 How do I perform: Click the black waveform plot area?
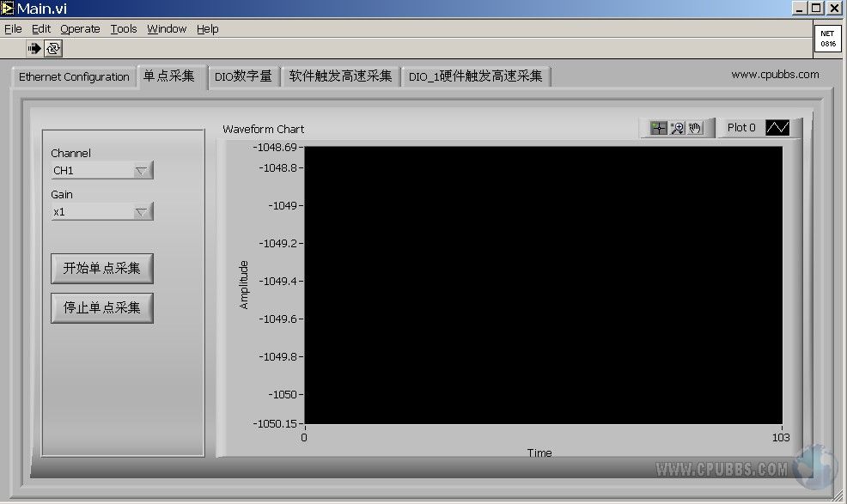point(544,285)
